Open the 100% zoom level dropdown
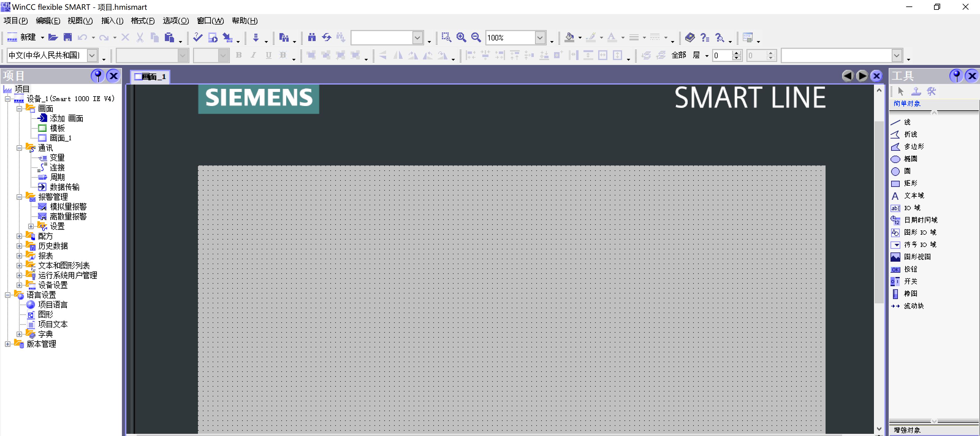The width and height of the screenshot is (980, 436). click(540, 38)
